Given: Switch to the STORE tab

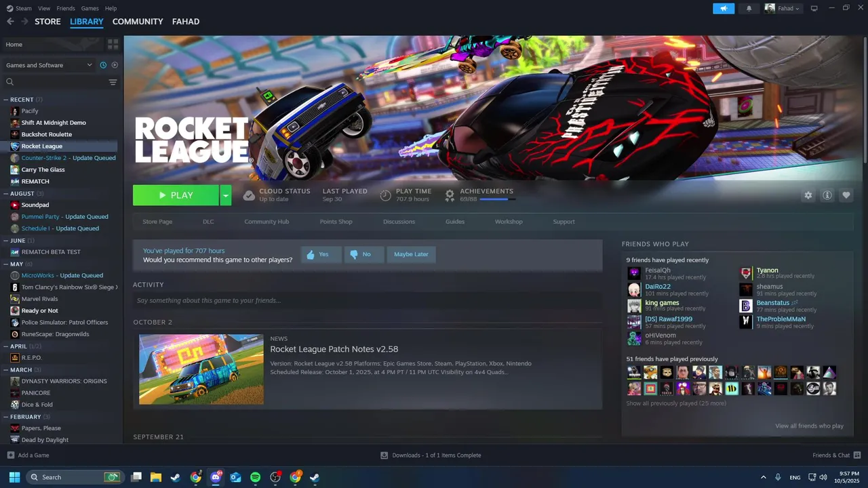Looking at the screenshot, I should pyautogui.click(x=47, y=22).
